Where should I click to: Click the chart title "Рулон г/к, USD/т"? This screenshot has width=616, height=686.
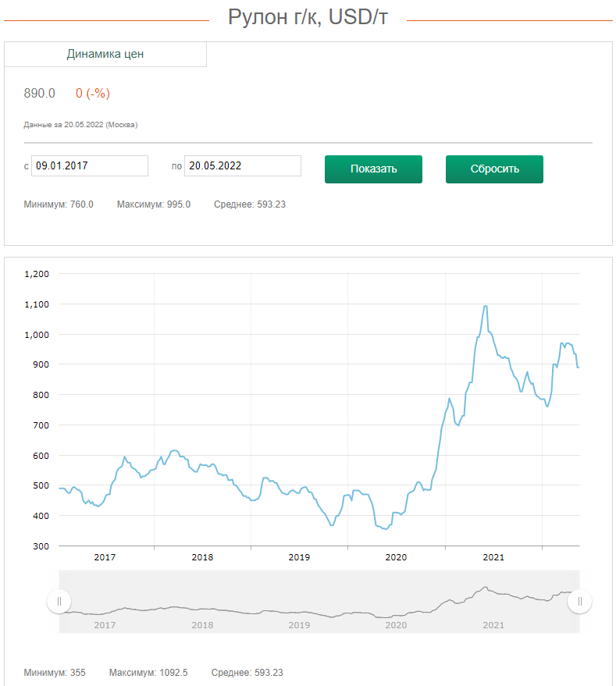tap(308, 14)
